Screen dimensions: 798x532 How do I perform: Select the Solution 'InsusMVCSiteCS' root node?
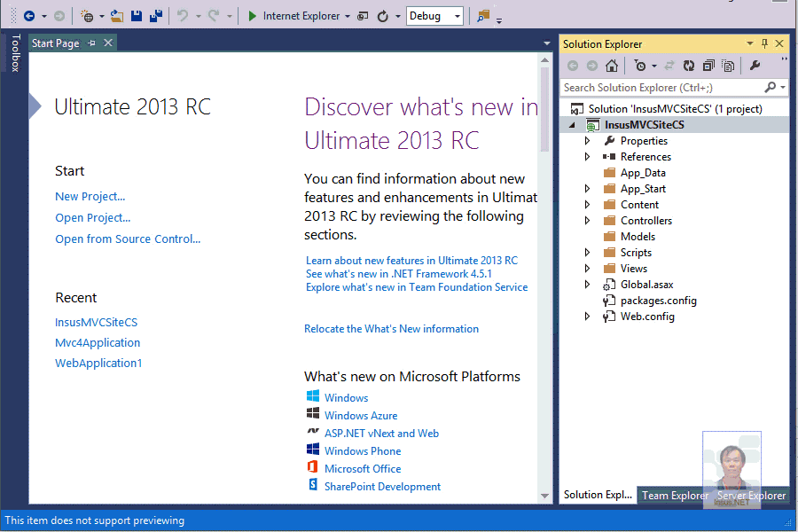[x=675, y=109]
